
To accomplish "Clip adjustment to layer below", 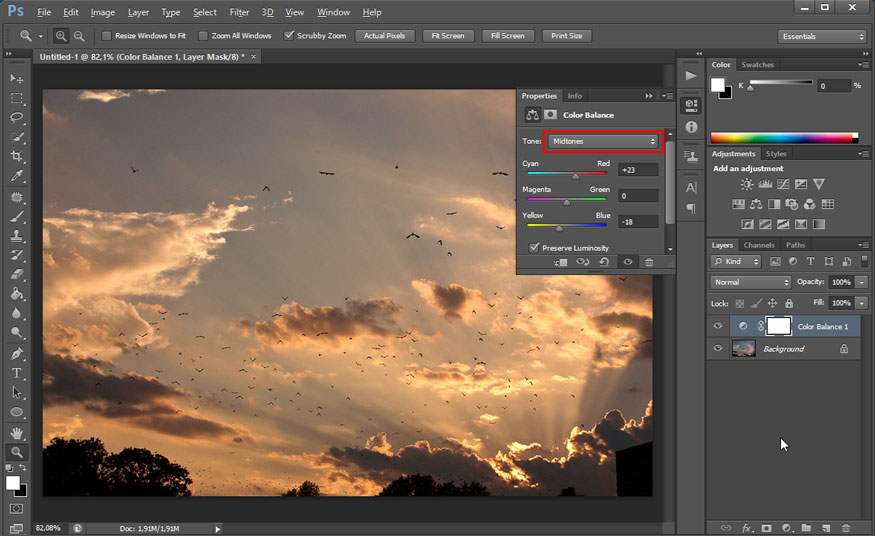I will coord(561,262).
